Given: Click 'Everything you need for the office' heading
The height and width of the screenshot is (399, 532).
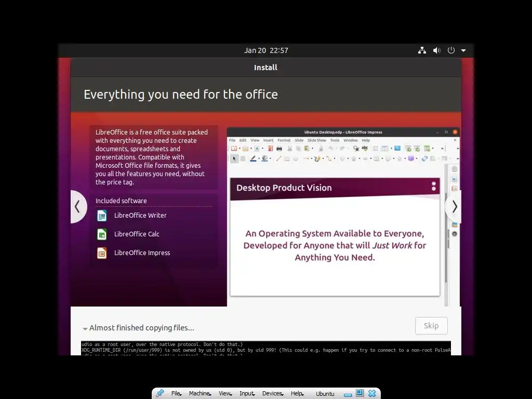Looking at the screenshot, I should [x=181, y=95].
